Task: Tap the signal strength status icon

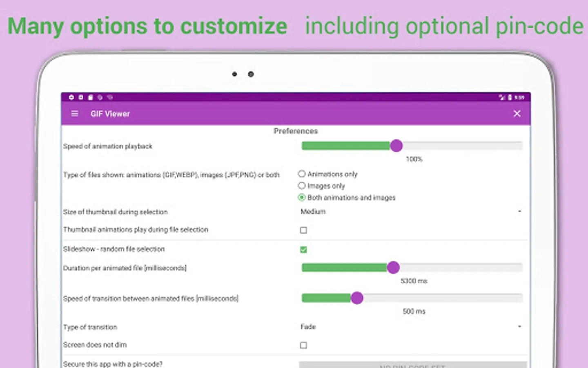Action: [x=501, y=97]
